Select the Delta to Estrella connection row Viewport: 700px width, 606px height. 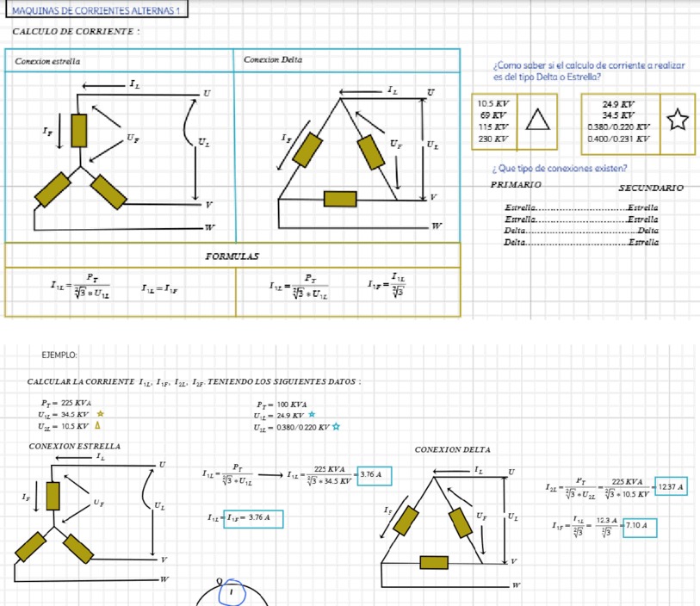pos(581,242)
